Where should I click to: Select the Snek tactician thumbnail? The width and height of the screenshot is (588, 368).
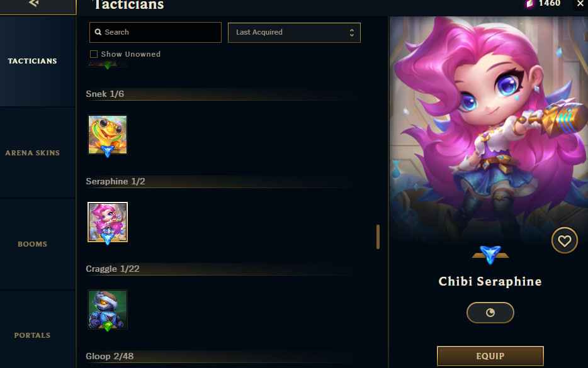[108, 135]
